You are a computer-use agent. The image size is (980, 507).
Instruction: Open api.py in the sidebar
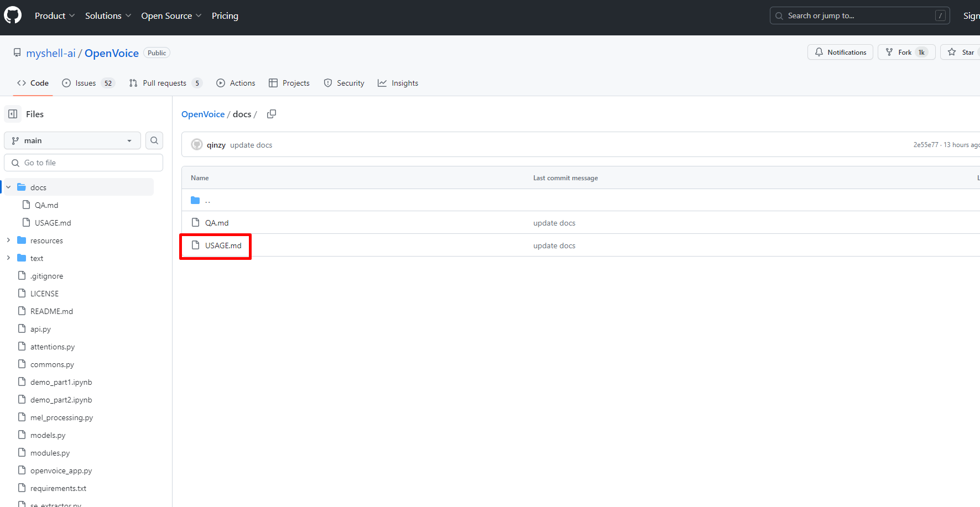pyautogui.click(x=40, y=329)
